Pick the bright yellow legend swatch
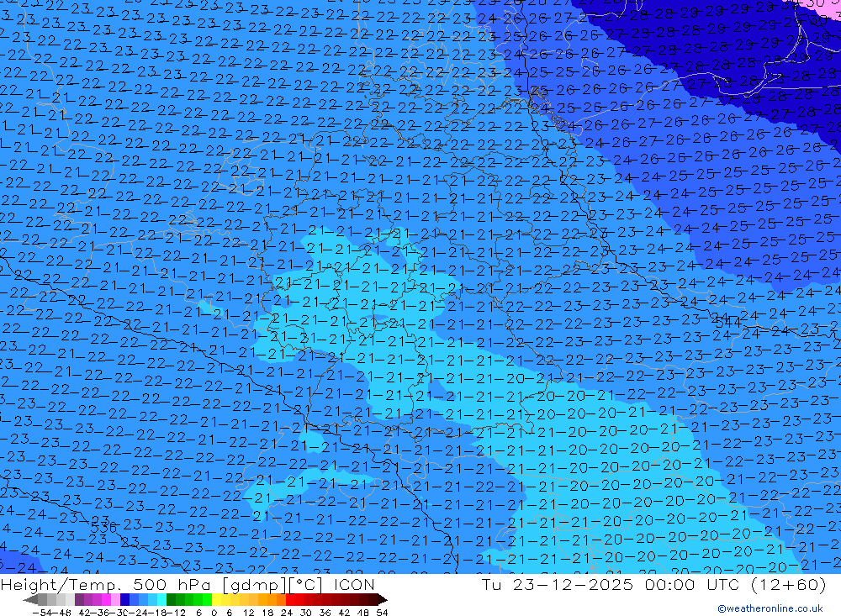 tap(216, 599)
